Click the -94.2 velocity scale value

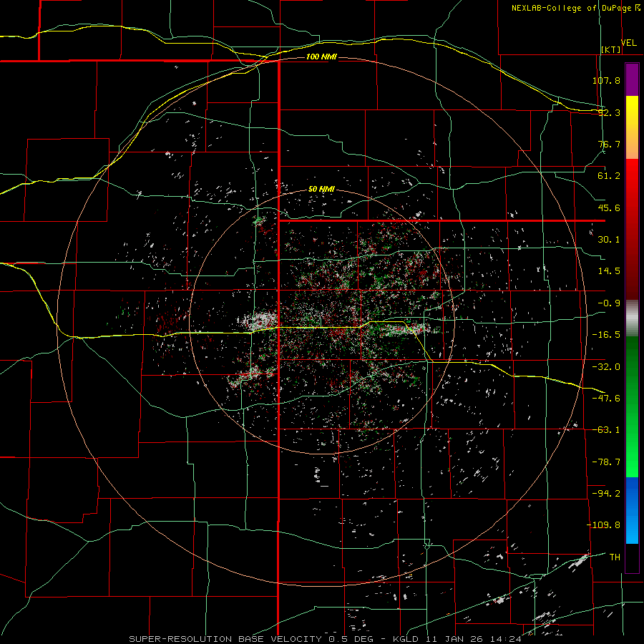pos(606,494)
